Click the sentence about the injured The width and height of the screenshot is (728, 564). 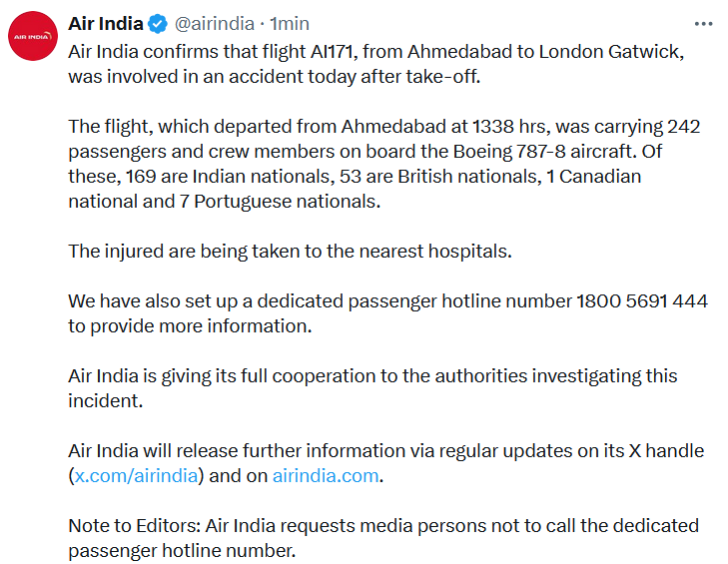point(290,252)
